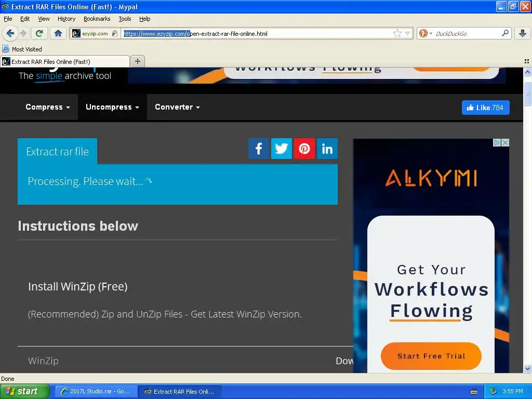Open the DuckDuckGo search engine selector

pos(425,34)
